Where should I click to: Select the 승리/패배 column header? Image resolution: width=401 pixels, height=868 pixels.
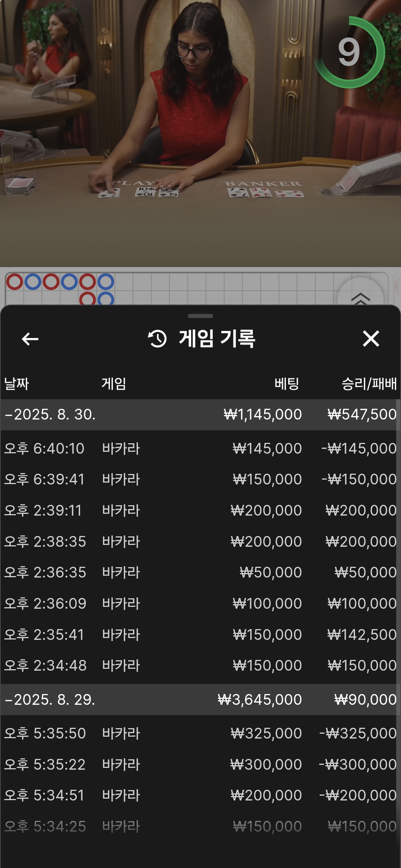click(x=369, y=384)
